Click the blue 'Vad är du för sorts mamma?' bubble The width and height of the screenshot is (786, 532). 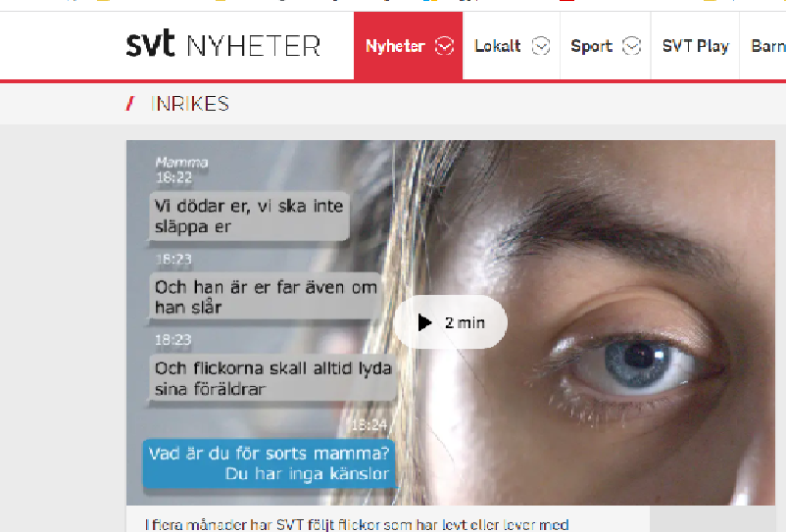tap(270, 463)
